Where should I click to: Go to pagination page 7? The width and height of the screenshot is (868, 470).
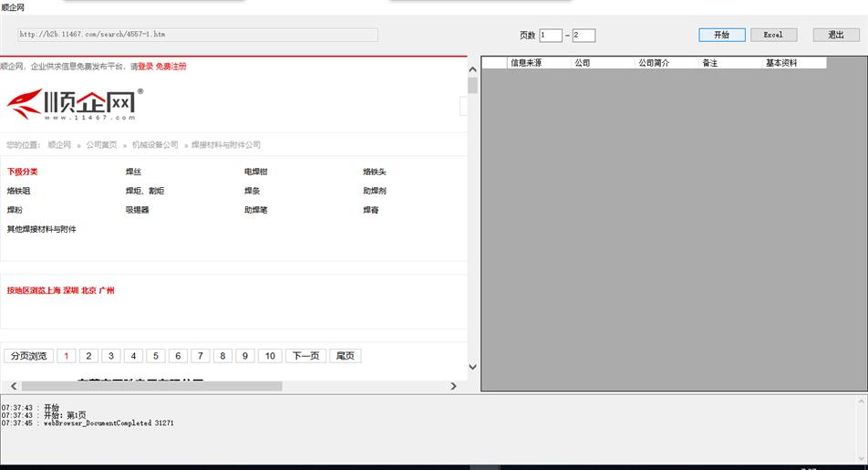click(201, 356)
